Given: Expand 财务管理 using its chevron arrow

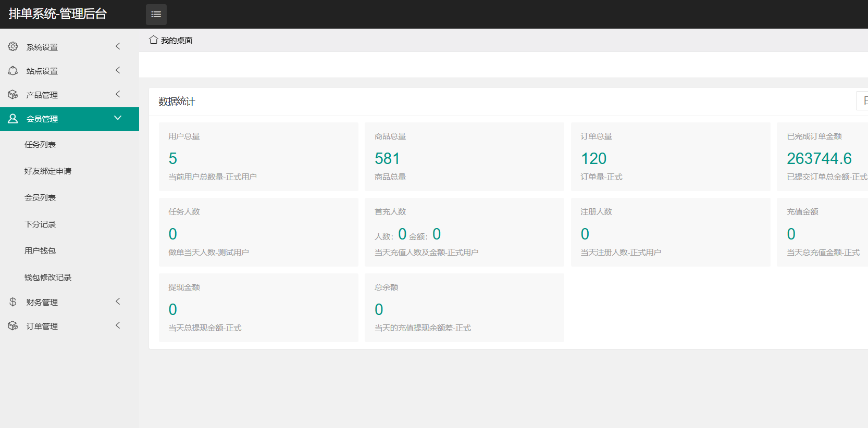Looking at the screenshot, I should click(118, 301).
